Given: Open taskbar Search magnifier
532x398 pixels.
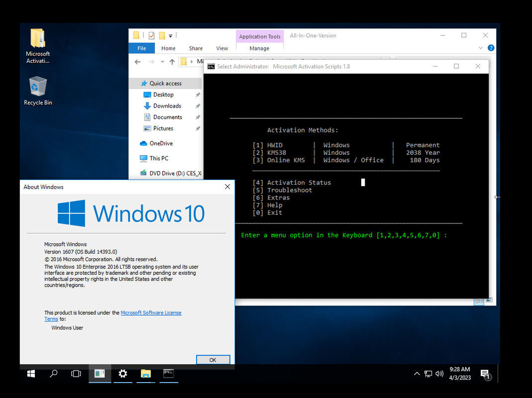Looking at the screenshot, I should [53, 374].
